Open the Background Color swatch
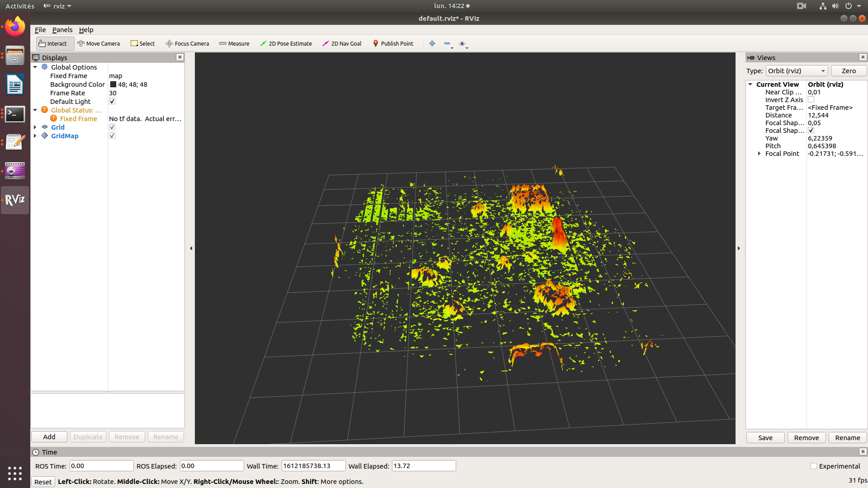The height and width of the screenshot is (488, 868). (114, 84)
